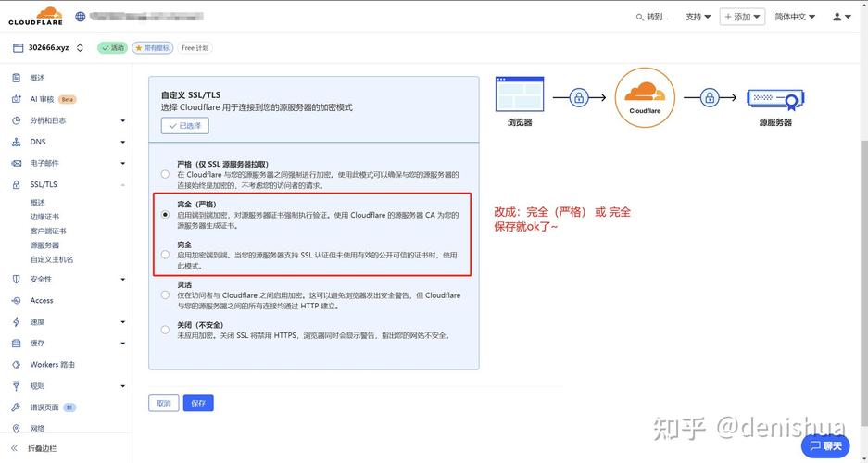Click the star icon in 带有星标 badge

(x=139, y=48)
